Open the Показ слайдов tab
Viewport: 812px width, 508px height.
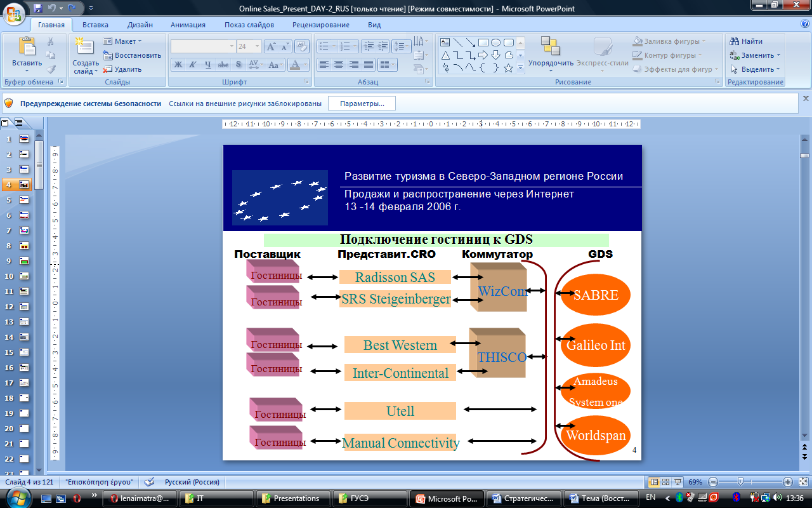249,25
